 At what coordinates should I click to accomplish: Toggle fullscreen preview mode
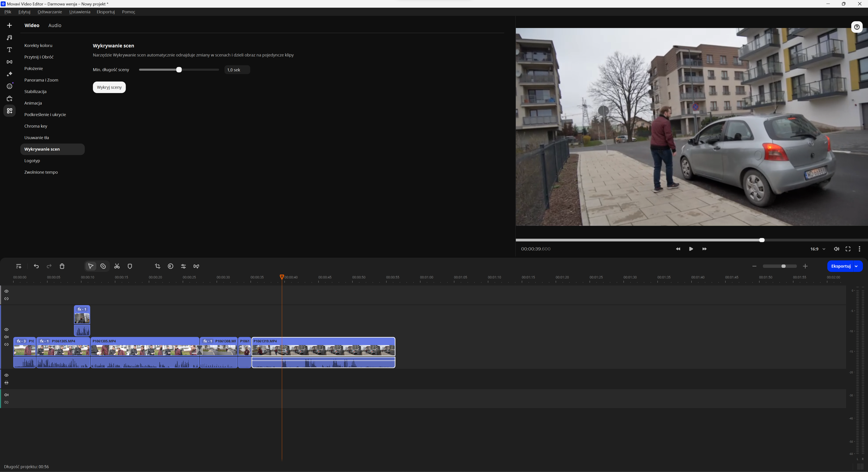click(x=848, y=249)
